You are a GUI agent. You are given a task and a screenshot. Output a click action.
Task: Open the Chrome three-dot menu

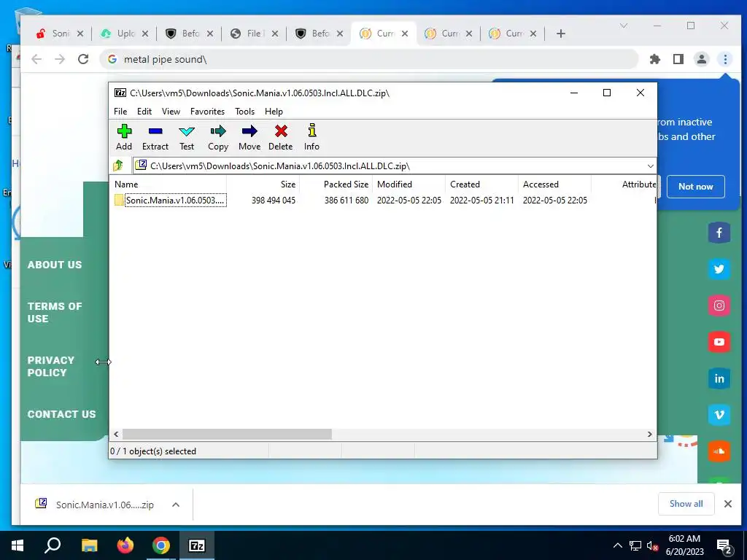pos(725,59)
